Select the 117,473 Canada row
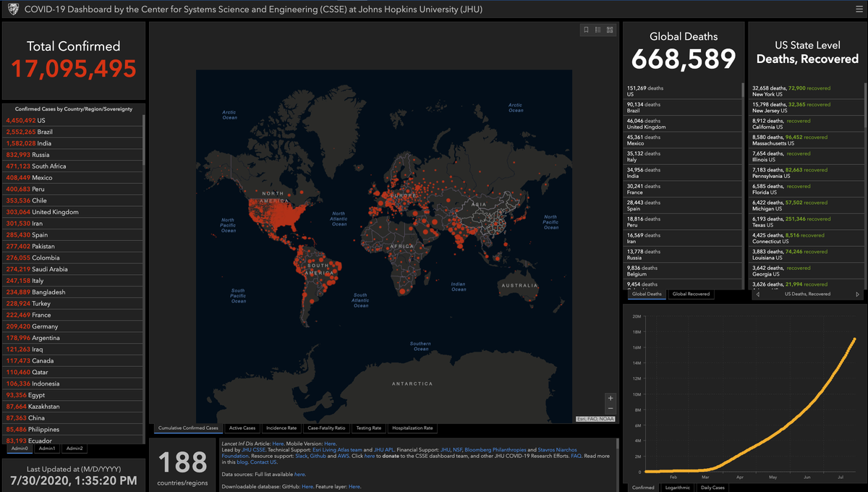Viewport: 868px width, 492px height. [x=72, y=360]
